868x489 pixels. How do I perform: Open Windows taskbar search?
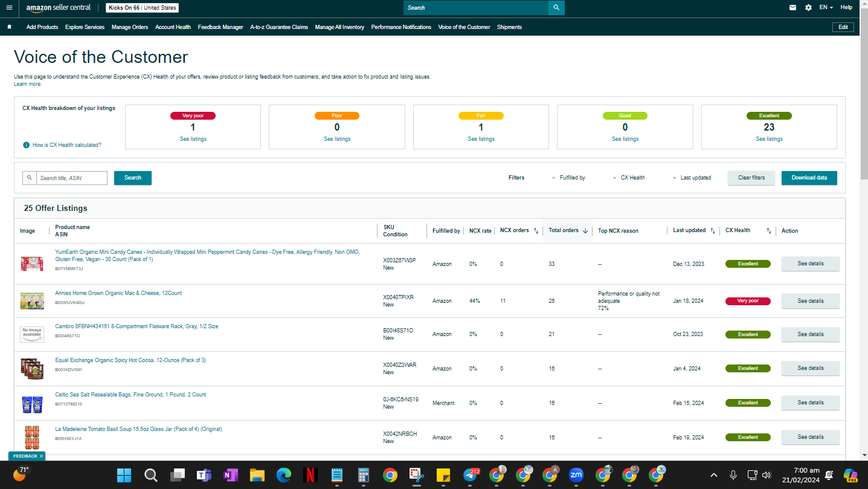coord(151,475)
